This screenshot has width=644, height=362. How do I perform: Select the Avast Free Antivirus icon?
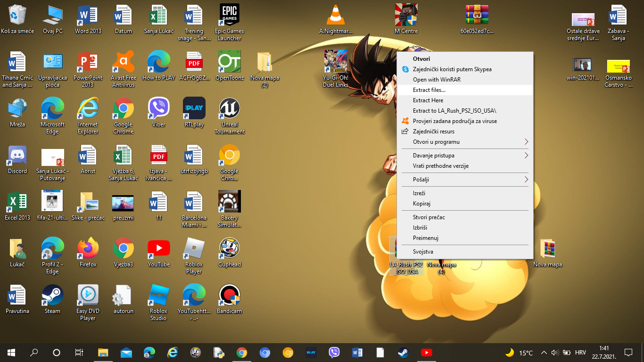[124, 69]
